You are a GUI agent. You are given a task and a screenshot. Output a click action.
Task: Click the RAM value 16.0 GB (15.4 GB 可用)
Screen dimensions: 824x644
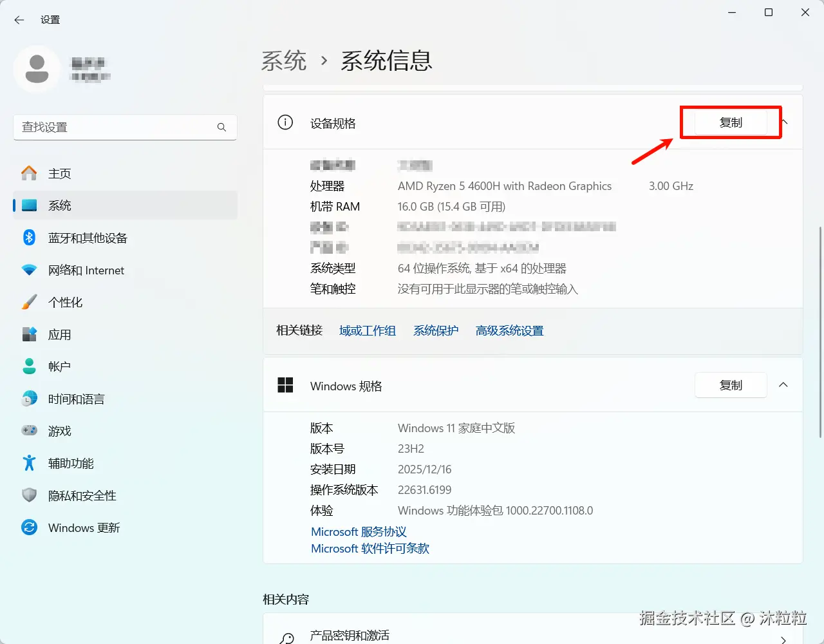pyautogui.click(x=451, y=207)
